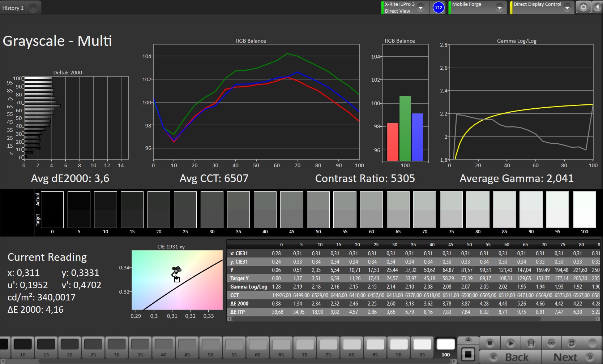
Task: Add a new history tab with plus
Action: coord(33,8)
